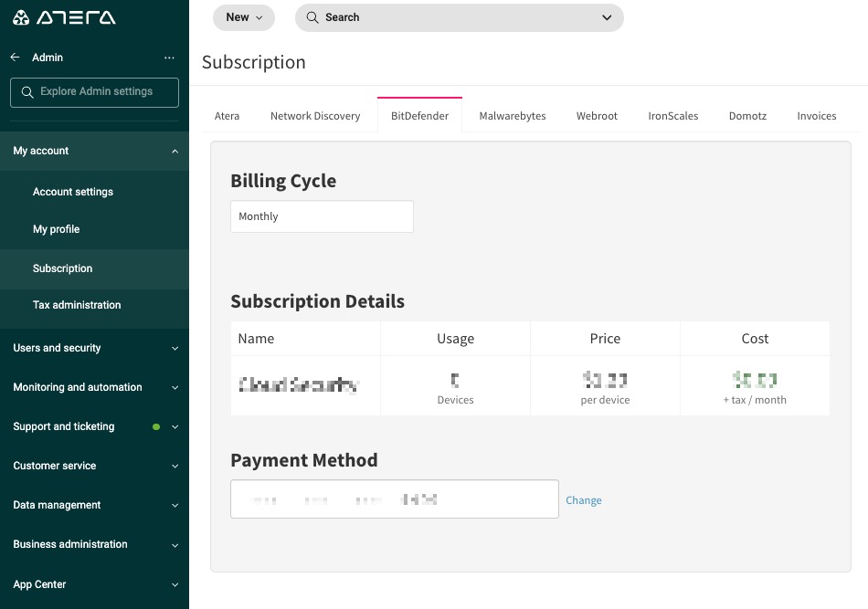Click the Subscription Details heading
Viewport: 868px width, 609px height.
coord(318,301)
